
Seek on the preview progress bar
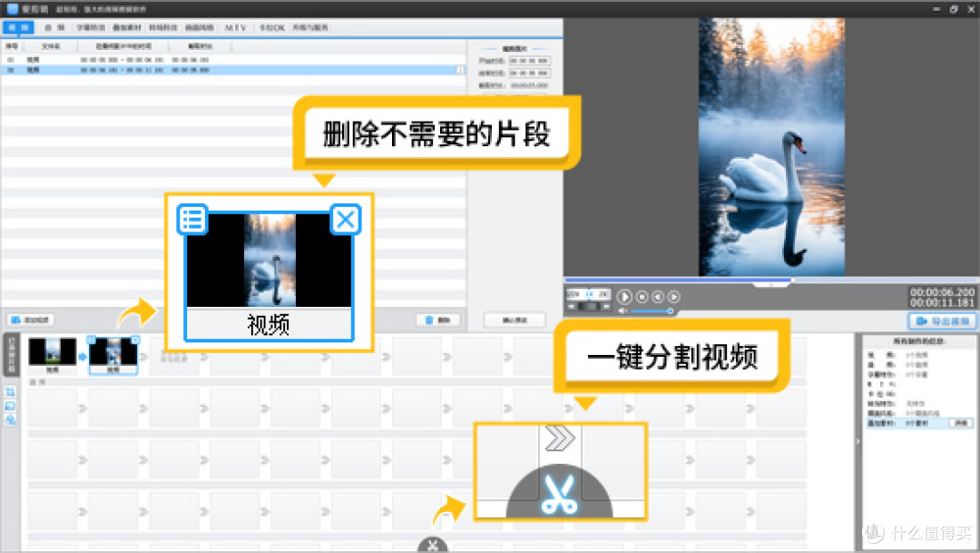(x=770, y=280)
